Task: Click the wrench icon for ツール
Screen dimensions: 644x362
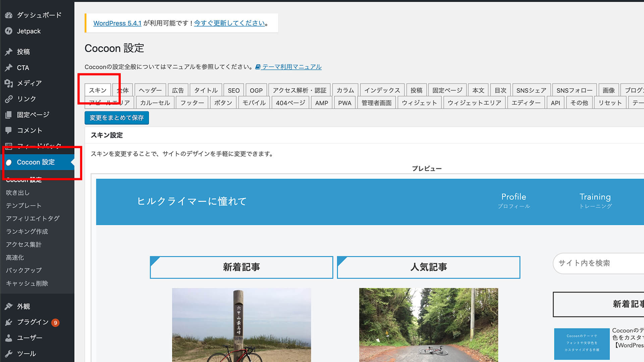Action: click(x=9, y=354)
